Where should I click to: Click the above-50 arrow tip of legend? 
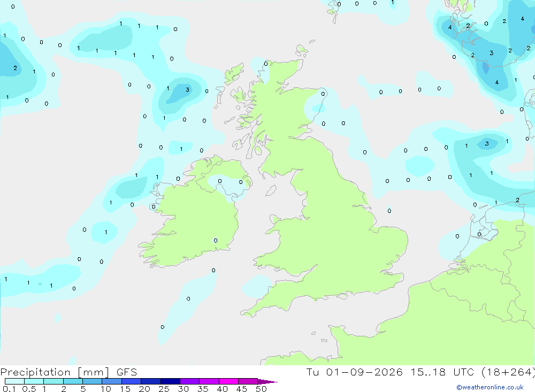(x=267, y=381)
